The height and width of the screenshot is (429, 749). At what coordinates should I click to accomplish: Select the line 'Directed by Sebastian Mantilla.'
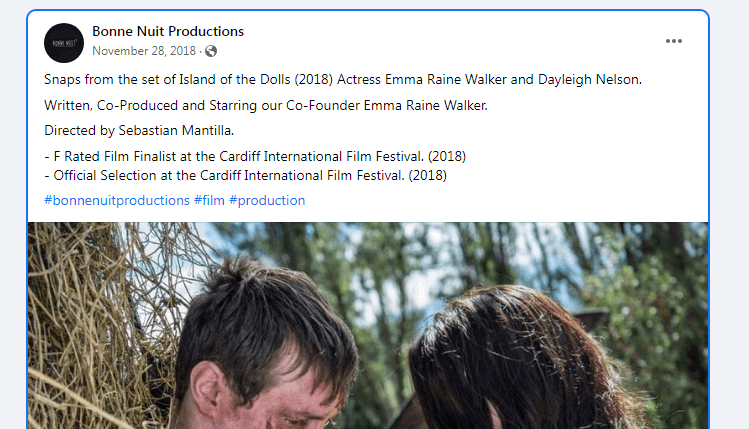[x=139, y=130]
